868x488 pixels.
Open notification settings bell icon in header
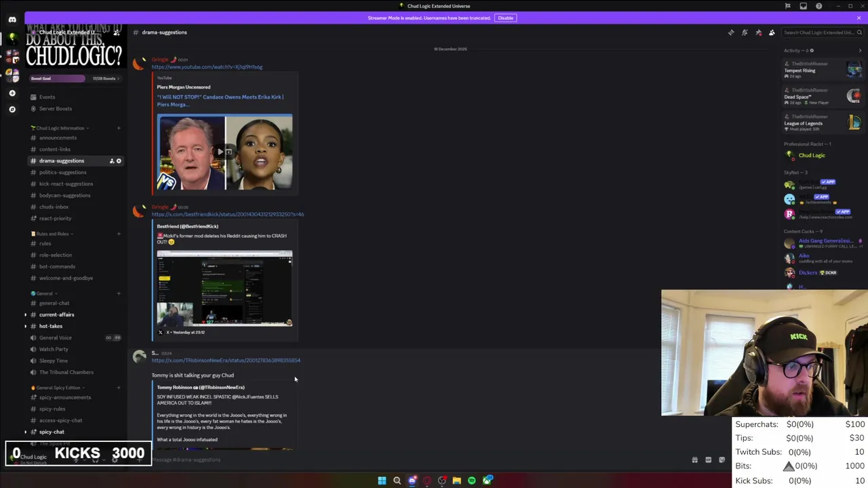coord(745,33)
